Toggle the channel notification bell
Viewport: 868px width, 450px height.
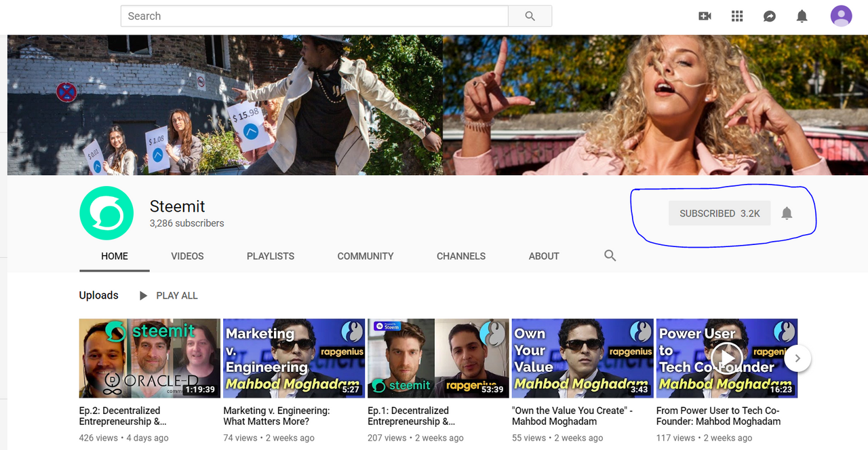(x=787, y=213)
